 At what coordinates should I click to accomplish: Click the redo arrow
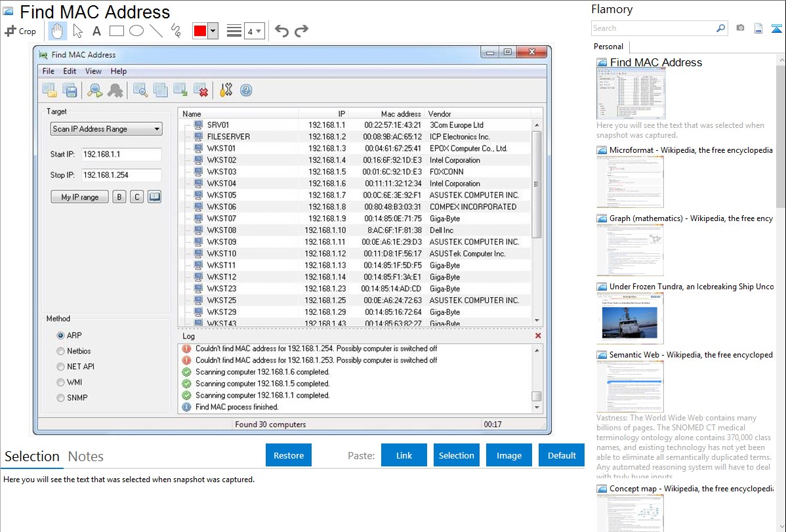(x=301, y=31)
